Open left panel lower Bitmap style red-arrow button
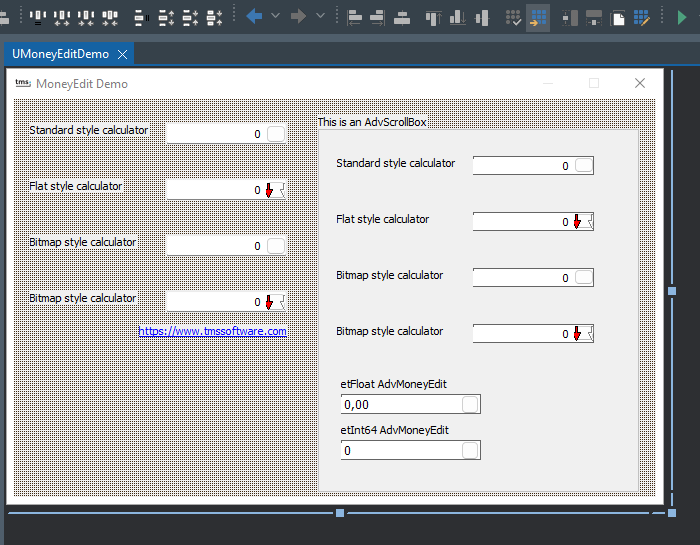700x545 pixels. [x=275, y=302]
